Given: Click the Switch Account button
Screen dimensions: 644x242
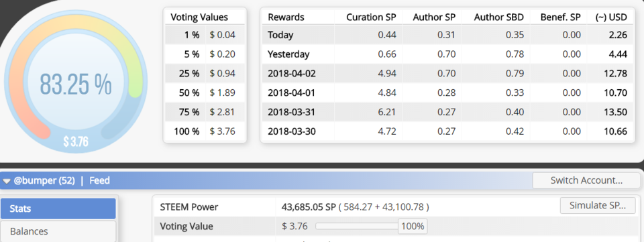Looking at the screenshot, I should [x=586, y=180].
